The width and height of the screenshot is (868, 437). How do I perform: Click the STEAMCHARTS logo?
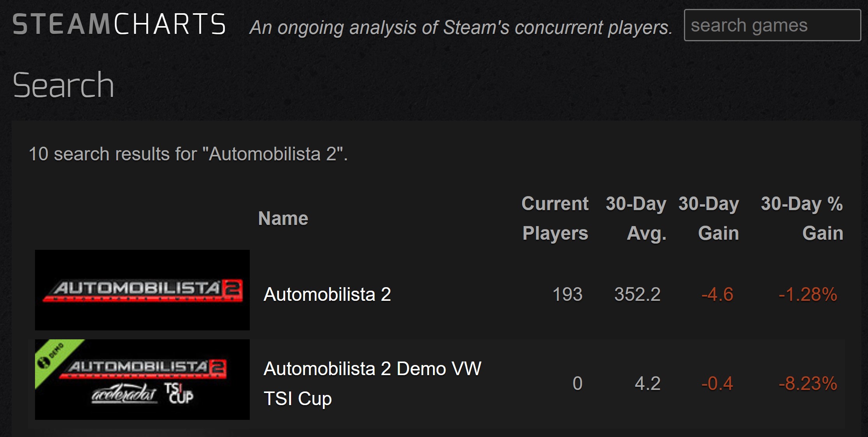(x=119, y=24)
